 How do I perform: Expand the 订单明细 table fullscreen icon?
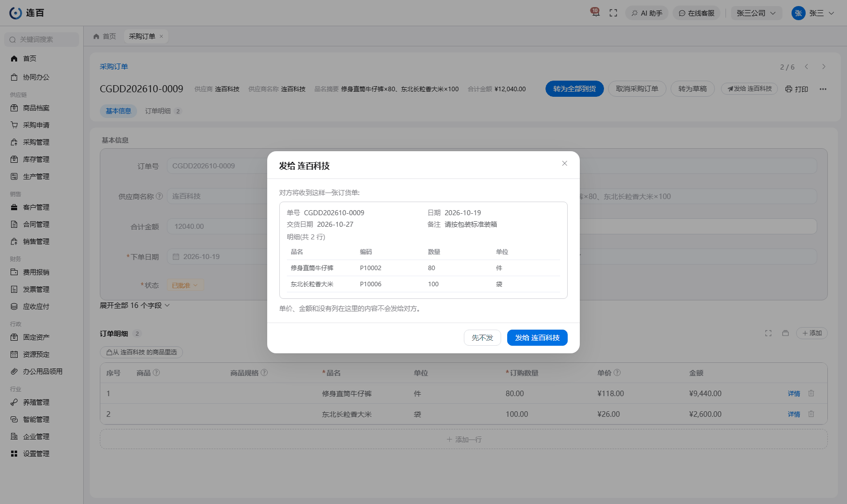pyautogui.click(x=768, y=333)
